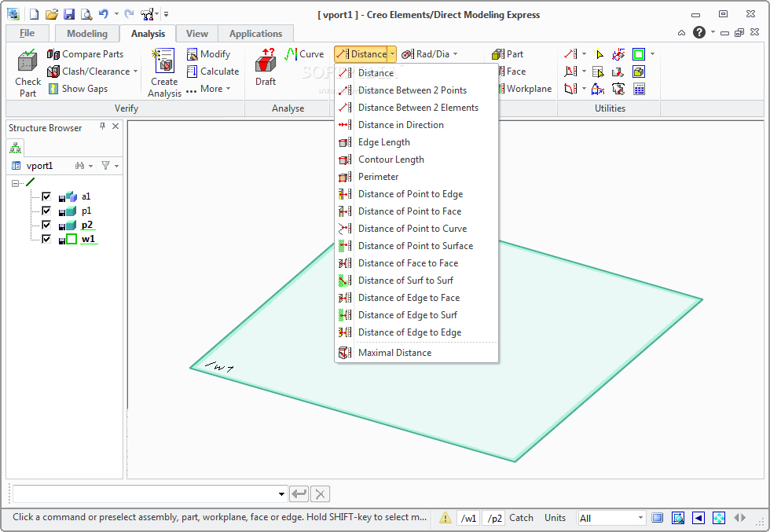
Task: Click the /p2 active part button
Action: click(494, 518)
